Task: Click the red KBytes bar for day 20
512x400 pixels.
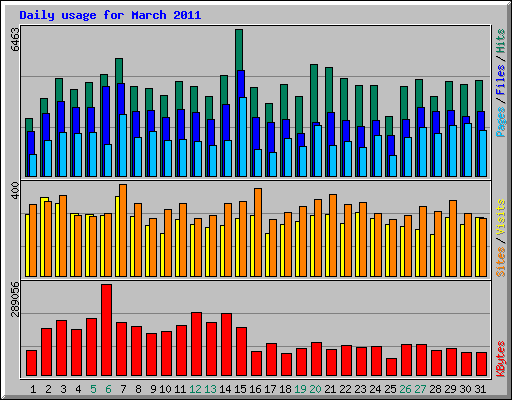Action: coord(316,359)
